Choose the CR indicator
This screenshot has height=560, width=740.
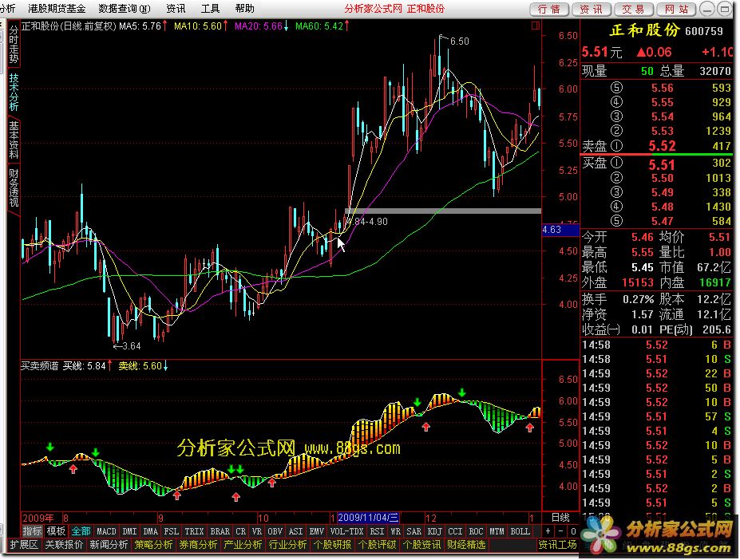tap(241, 531)
